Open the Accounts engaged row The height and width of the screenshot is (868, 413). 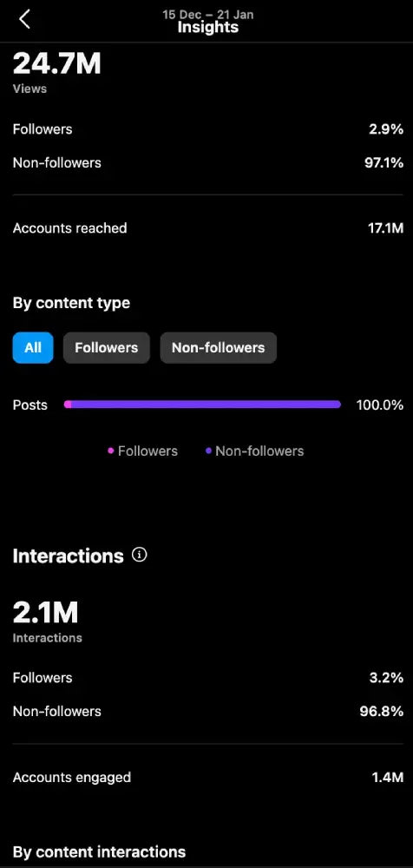click(207, 777)
